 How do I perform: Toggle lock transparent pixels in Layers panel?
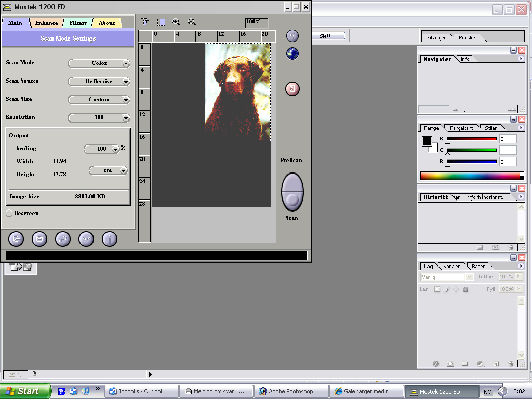coord(437,289)
